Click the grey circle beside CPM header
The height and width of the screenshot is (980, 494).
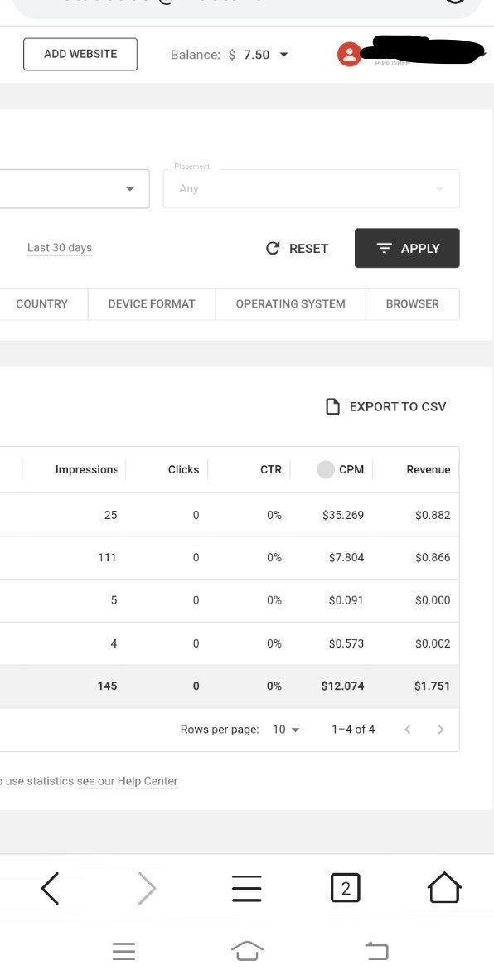pos(326,469)
